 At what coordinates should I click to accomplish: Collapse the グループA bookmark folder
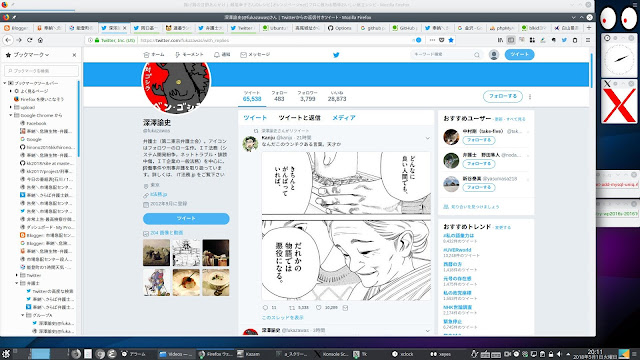[23, 316]
